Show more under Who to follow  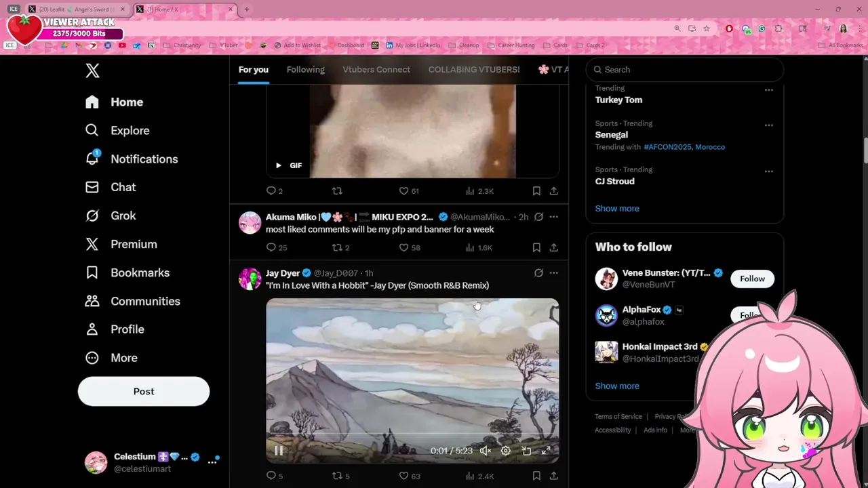[617, 386]
